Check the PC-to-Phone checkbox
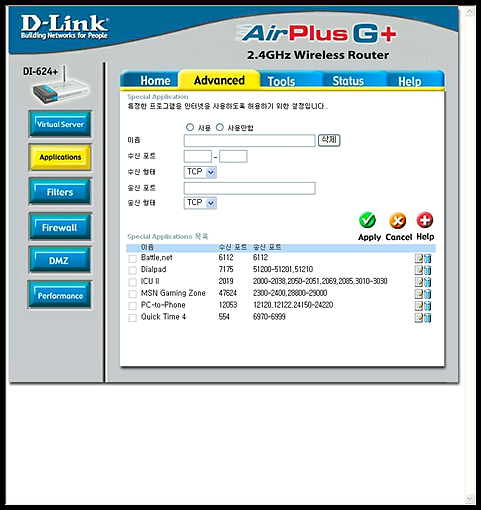The width and height of the screenshot is (481, 510). (133, 306)
